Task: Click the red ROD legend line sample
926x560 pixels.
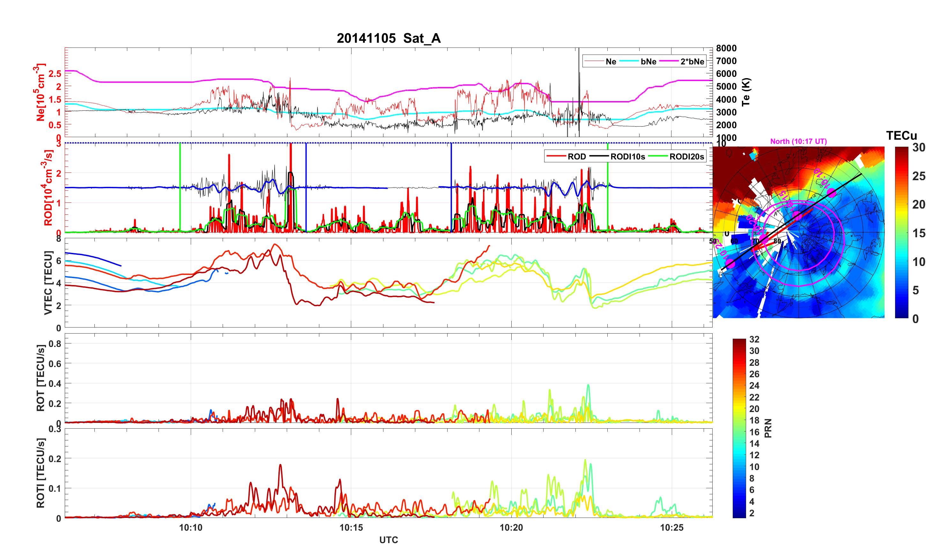Action: (556, 156)
